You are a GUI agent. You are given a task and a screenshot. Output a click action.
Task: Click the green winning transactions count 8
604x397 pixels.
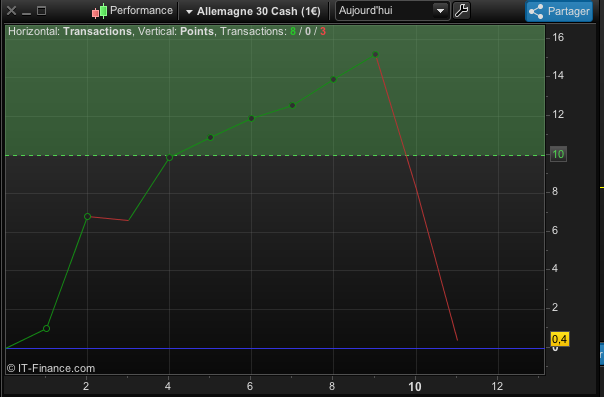click(x=293, y=32)
